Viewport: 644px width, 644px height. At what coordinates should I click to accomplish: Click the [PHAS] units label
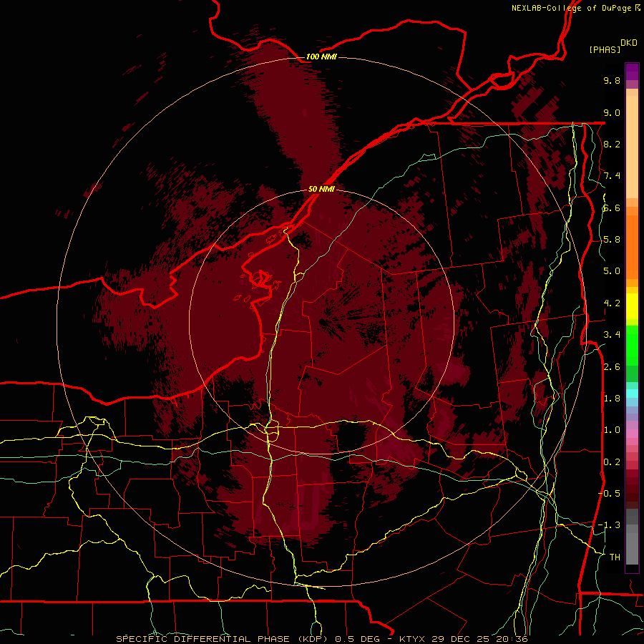[605, 49]
